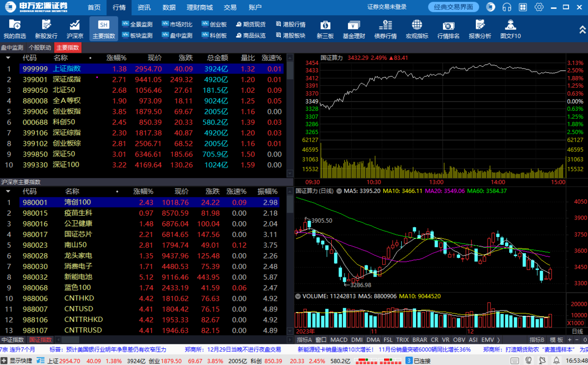
Task: Switch to 国证指数 bottom tab
Action: click(40, 339)
